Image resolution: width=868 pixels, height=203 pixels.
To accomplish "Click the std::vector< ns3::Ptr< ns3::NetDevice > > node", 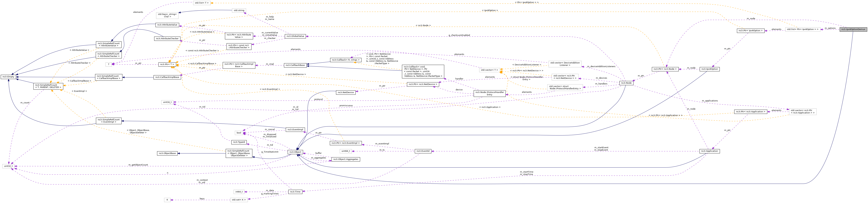I will (565, 77).
